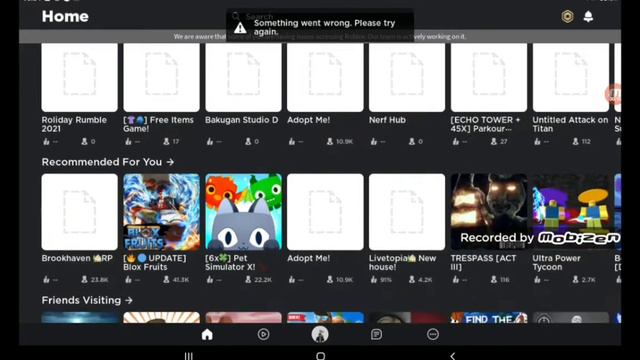Click player count 41.3K under Blox Fruits
Viewport: 640px width, 360px height.
tap(181, 280)
